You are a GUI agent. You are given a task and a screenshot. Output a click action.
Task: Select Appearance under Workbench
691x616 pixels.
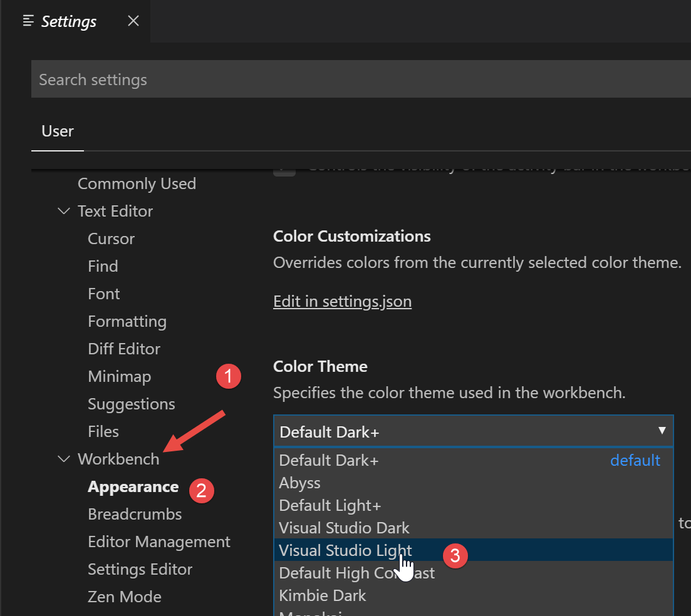tap(133, 486)
